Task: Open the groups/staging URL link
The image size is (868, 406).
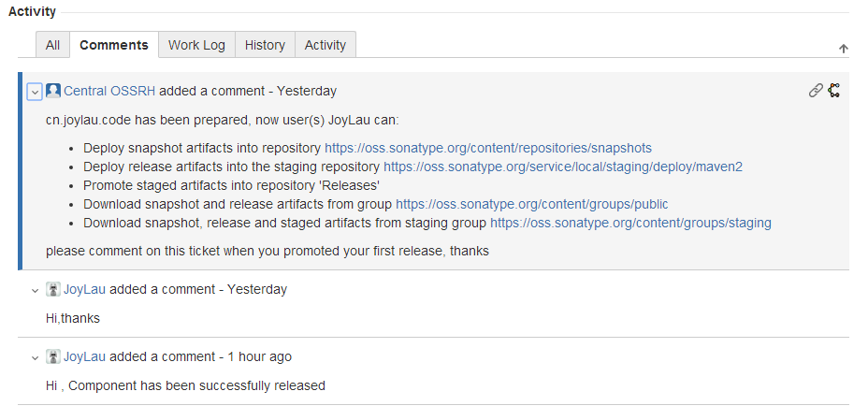Action: point(630,224)
